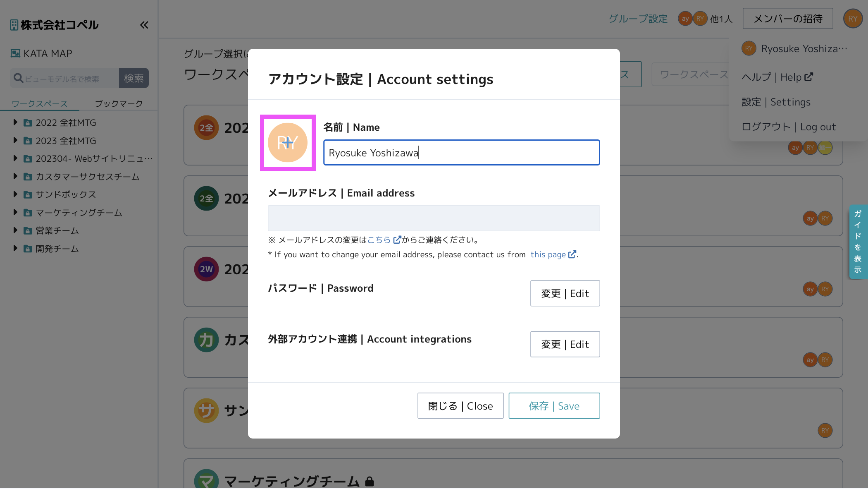Click the RY avatar in user dropdown header

pos(749,49)
